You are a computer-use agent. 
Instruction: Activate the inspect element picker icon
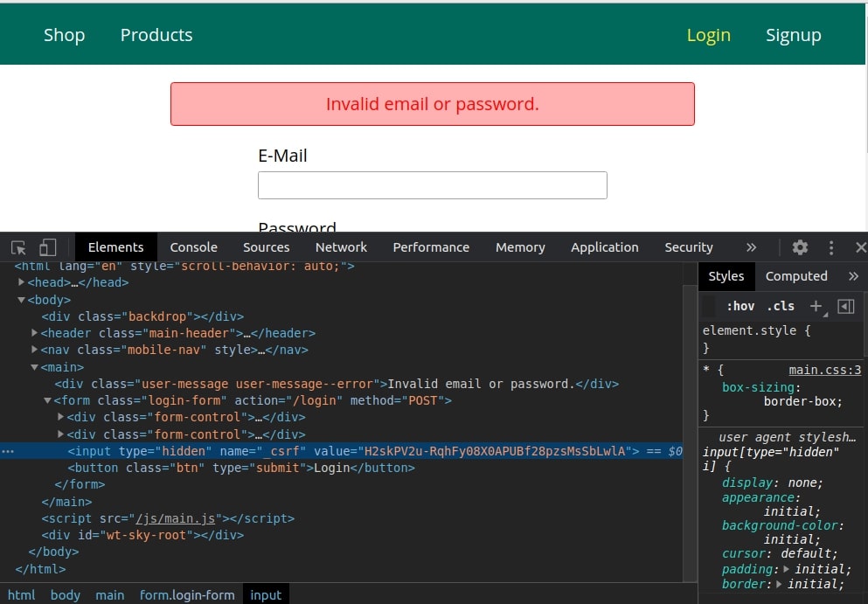pyautogui.click(x=18, y=247)
